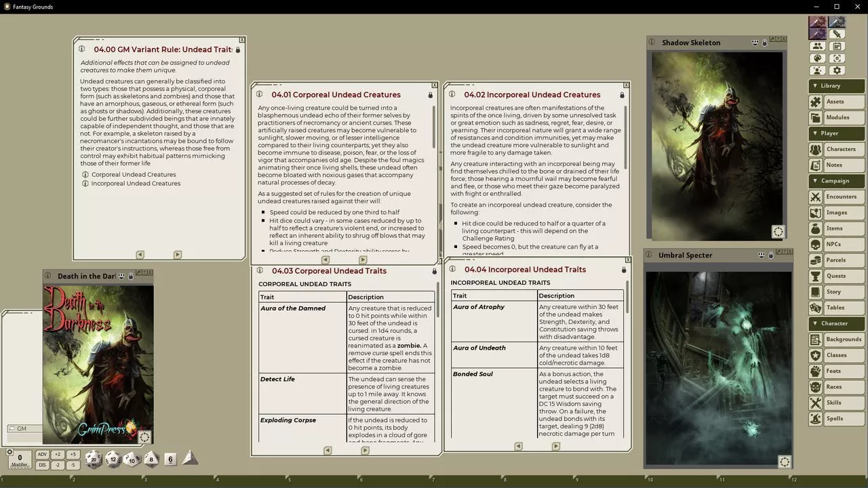
Task: Go to previous page in Undead Traits variant window
Action: point(140,255)
